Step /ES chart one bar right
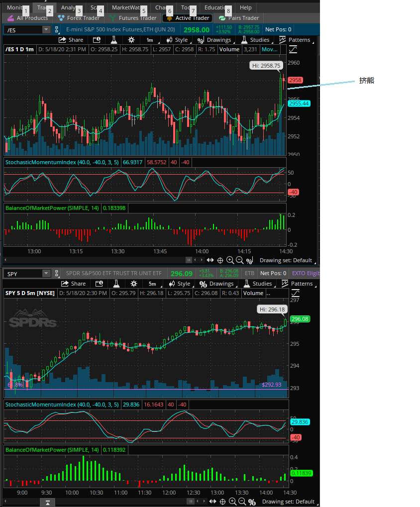420x507 pixels. coord(202,260)
